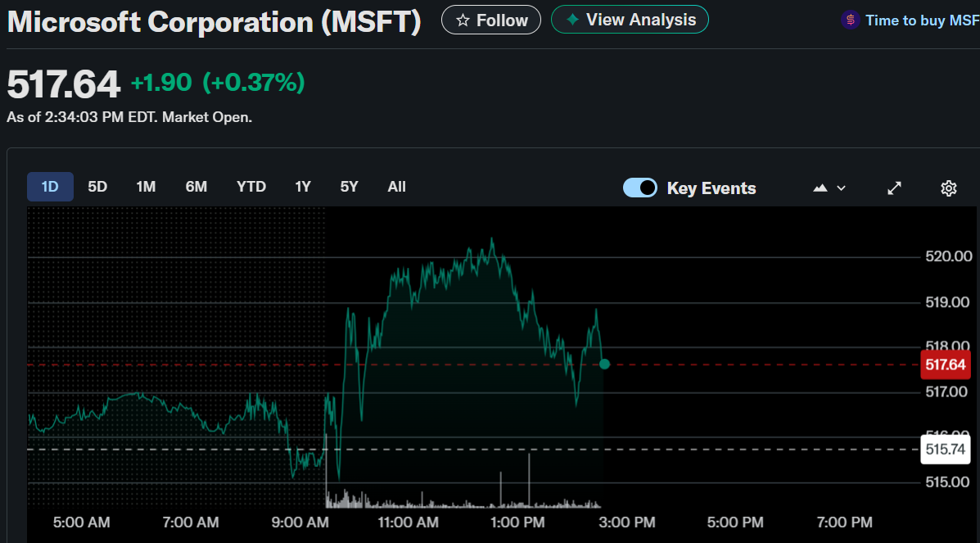980x543 pixels.
Task: Expand chart to full screen
Action: tap(895, 188)
